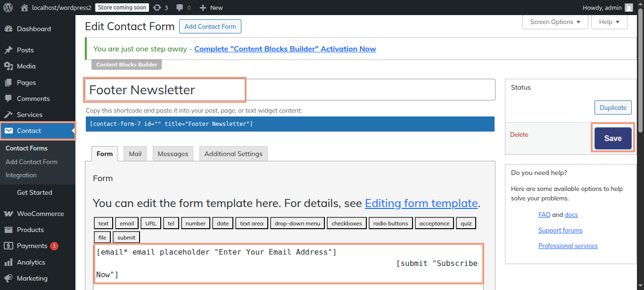Open the docs link
Image resolution: width=644 pixels, height=290 pixels.
[571, 215]
